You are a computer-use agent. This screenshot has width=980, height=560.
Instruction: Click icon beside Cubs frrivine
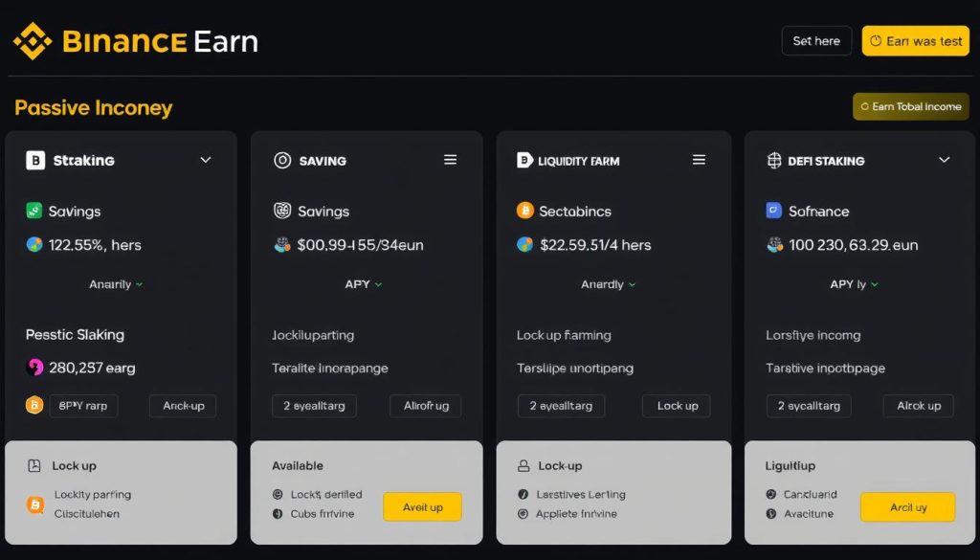point(278,514)
